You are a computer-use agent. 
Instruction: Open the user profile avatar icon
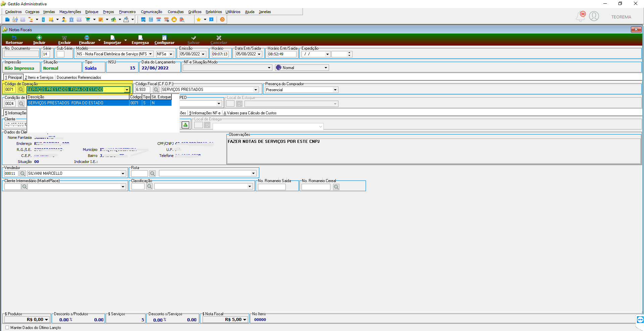click(594, 16)
